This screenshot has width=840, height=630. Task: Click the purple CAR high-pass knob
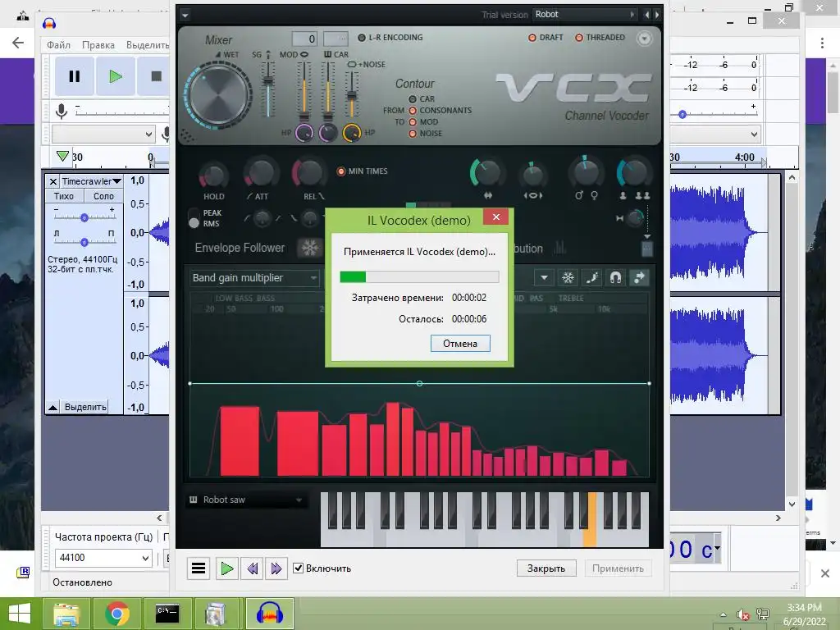(x=328, y=132)
